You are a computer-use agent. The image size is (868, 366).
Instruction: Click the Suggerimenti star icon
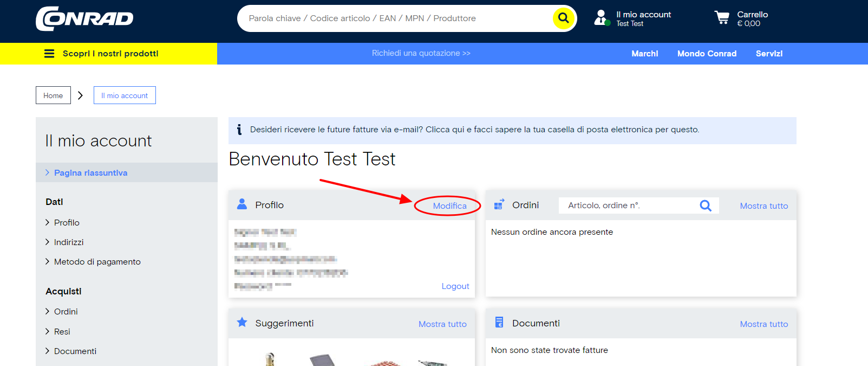242,323
